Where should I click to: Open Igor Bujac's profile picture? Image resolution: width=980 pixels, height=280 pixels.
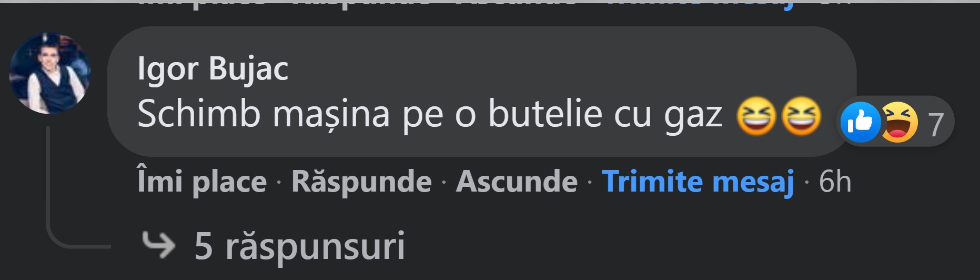[x=50, y=73]
